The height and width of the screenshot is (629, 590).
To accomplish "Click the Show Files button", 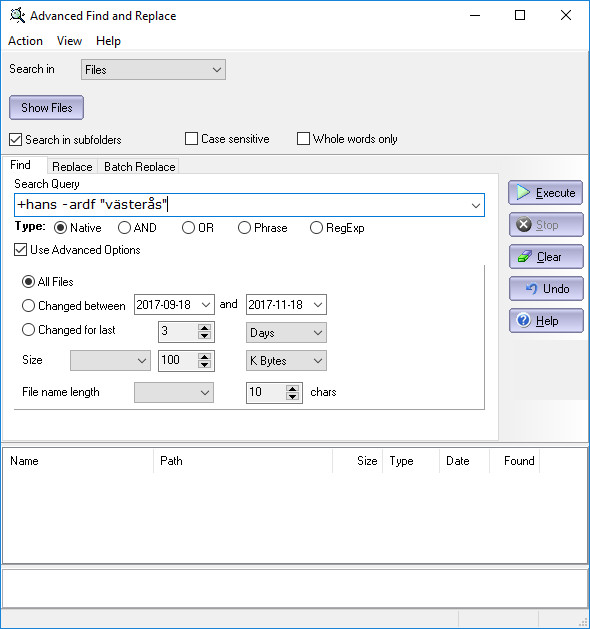I will tap(47, 108).
